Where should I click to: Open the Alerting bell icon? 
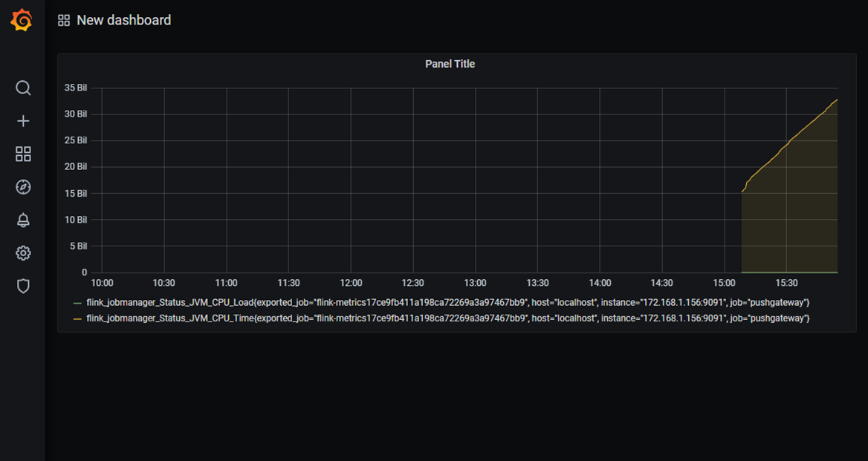(23, 220)
